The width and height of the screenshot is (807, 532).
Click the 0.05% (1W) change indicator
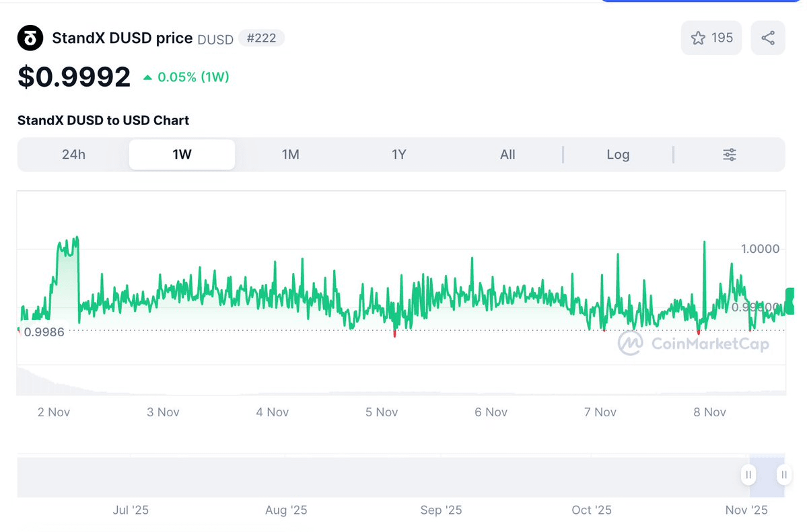(x=186, y=77)
